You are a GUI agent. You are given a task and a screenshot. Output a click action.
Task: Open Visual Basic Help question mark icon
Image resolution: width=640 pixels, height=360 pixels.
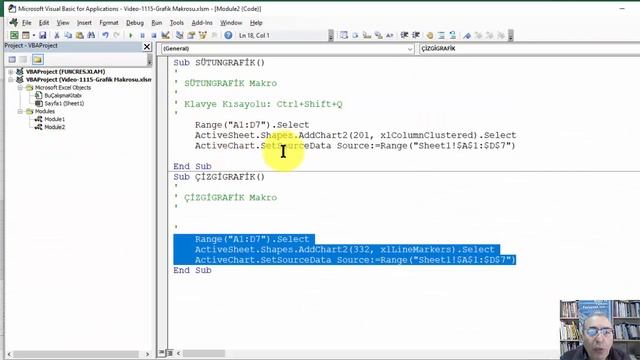coord(228,36)
